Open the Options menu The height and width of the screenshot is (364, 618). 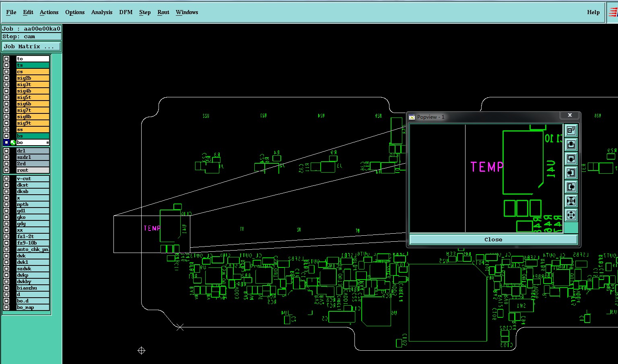coord(75,12)
